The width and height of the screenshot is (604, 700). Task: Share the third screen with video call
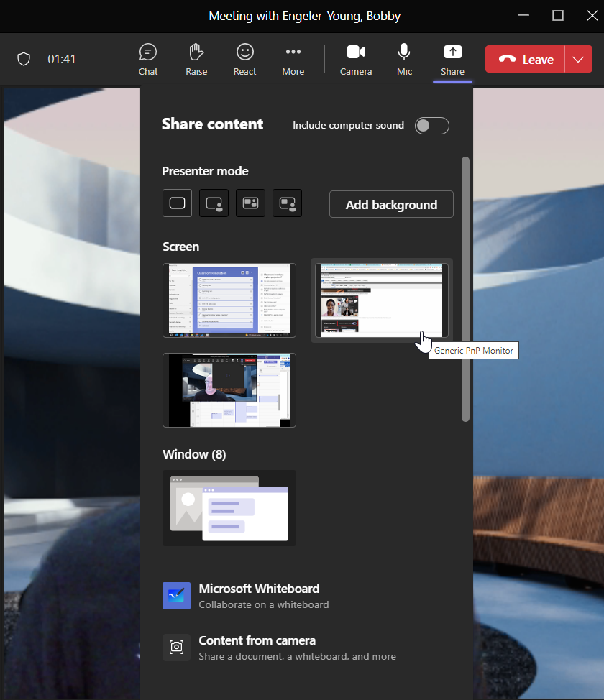[x=229, y=390]
